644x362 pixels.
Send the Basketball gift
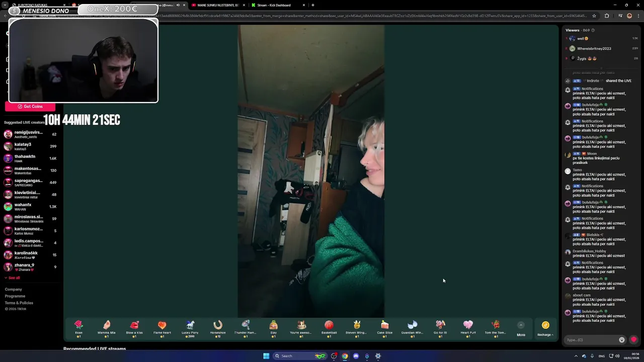coord(329,329)
